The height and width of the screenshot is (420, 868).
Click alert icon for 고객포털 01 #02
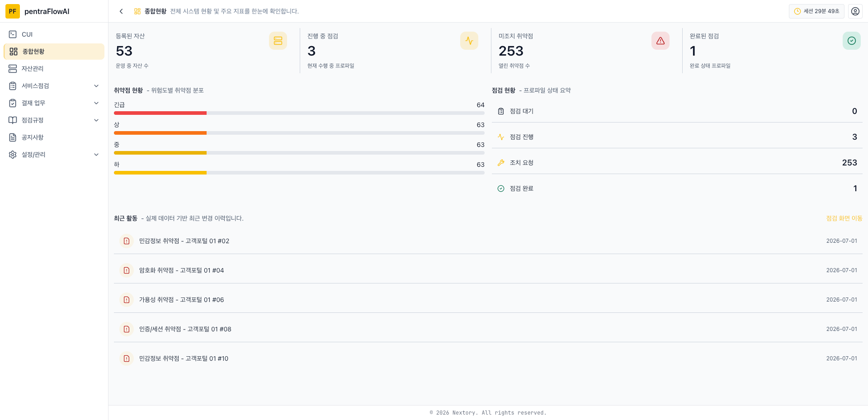(127, 241)
